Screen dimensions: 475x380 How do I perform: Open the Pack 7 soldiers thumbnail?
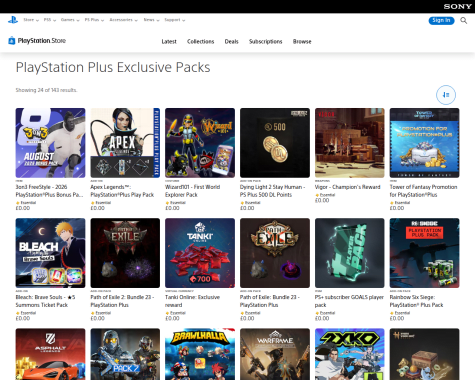pos(125,354)
